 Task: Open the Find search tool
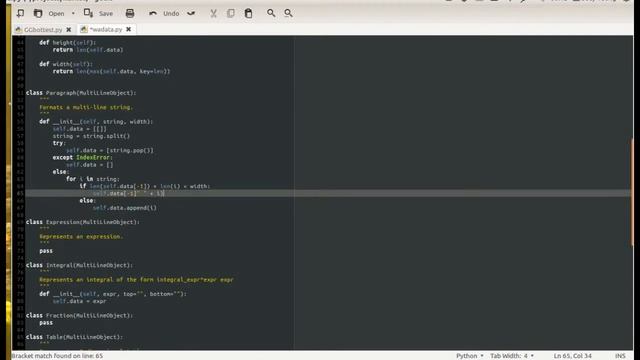pos(271,13)
